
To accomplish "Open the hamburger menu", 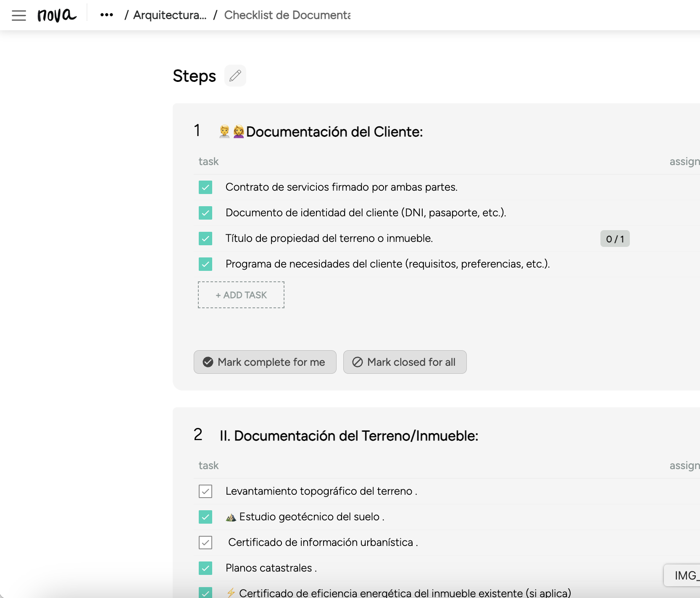I will 19,16.
